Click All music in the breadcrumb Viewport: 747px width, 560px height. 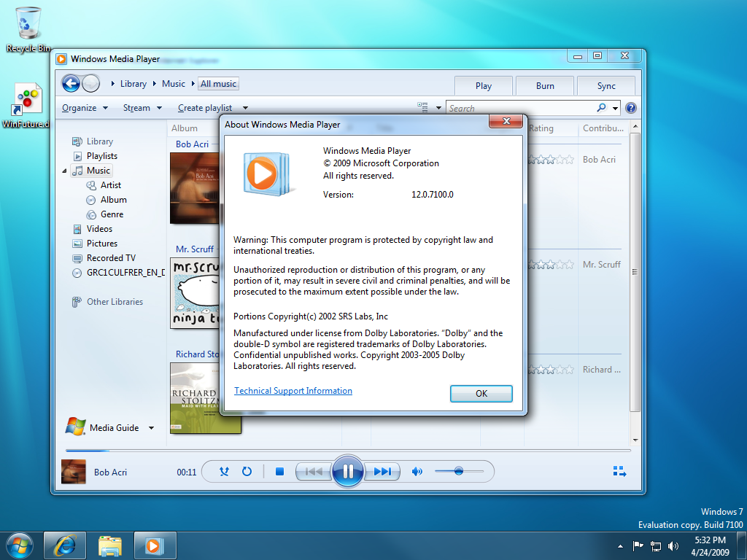click(x=218, y=84)
